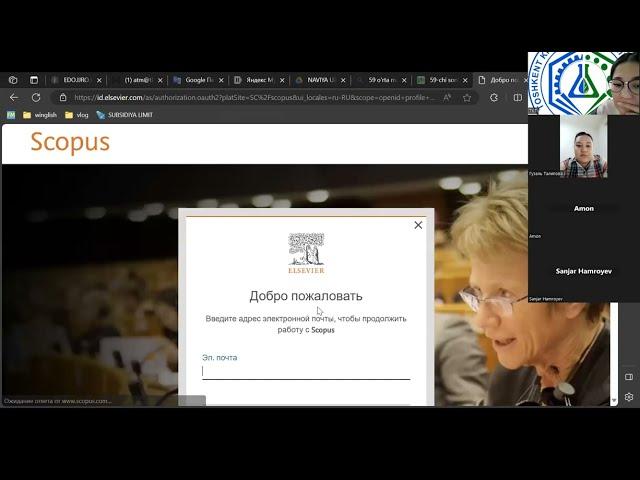Click the Эл. почта email input field
The width and height of the screenshot is (640, 480).
click(306, 371)
